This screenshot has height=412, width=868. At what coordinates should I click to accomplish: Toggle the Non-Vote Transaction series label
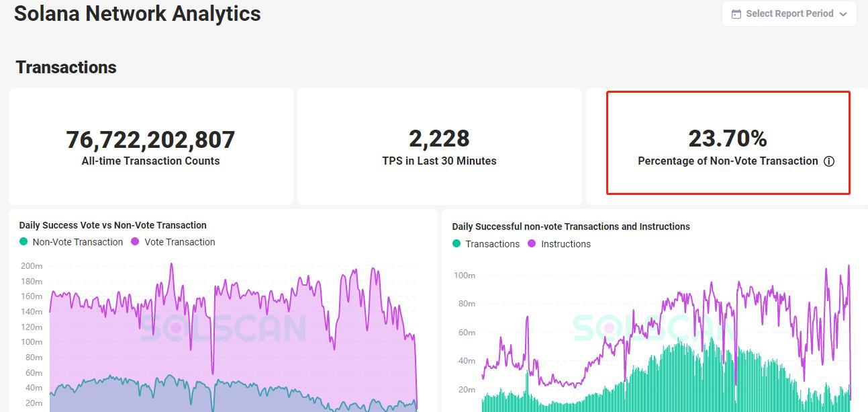click(78, 242)
